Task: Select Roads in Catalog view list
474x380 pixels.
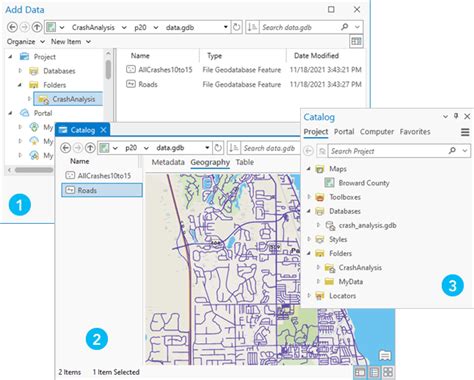Action: [x=102, y=190]
